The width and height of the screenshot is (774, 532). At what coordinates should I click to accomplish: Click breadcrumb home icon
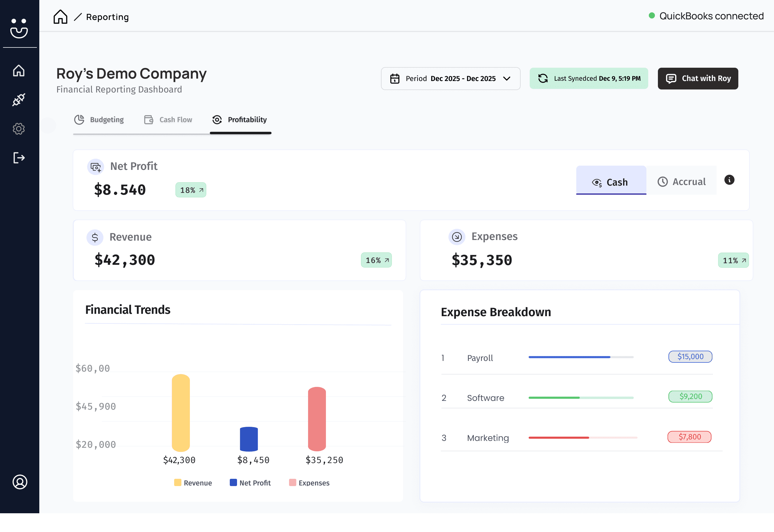tap(60, 17)
